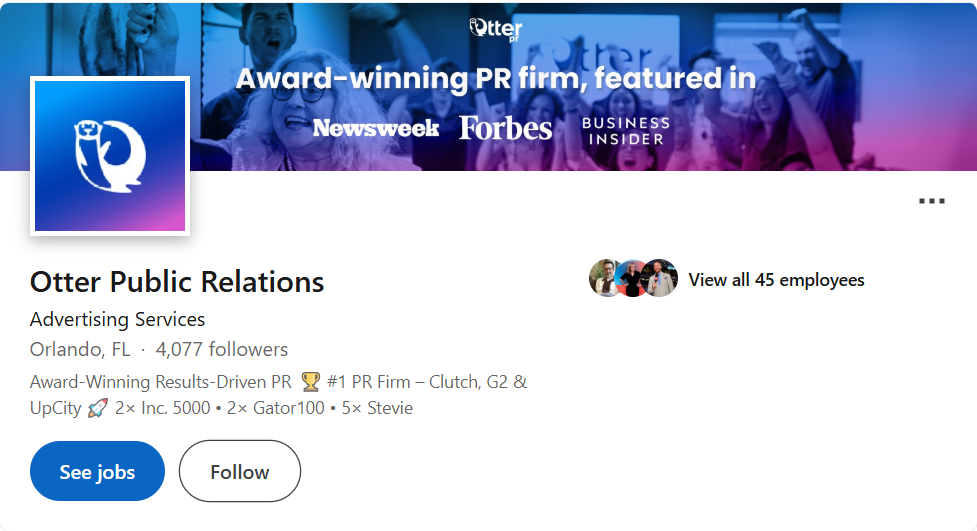Screen dimensions: 977x531
Task: Click the Newsweek logo in the banner
Action: pyautogui.click(x=376, y=128)
